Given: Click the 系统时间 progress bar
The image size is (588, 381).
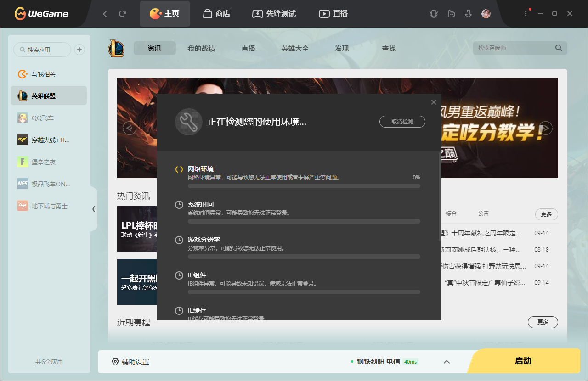Looking at the screenshot, I should pos(304,221).
